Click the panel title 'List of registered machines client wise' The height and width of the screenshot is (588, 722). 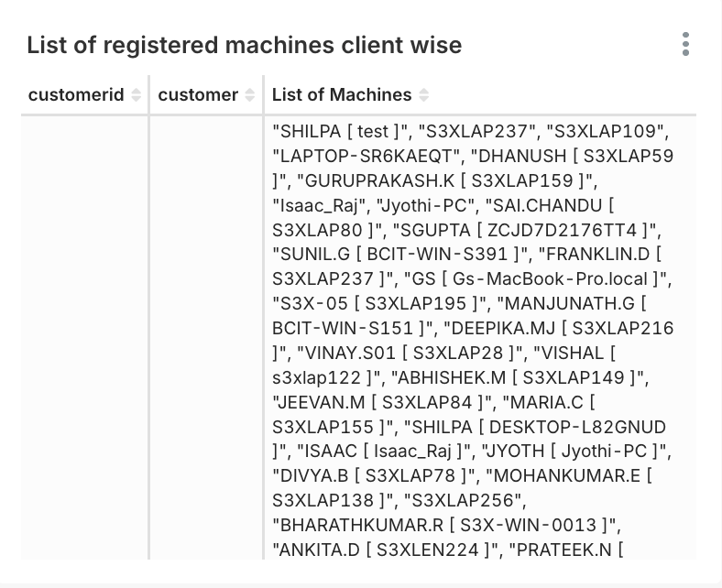point(245,45)
